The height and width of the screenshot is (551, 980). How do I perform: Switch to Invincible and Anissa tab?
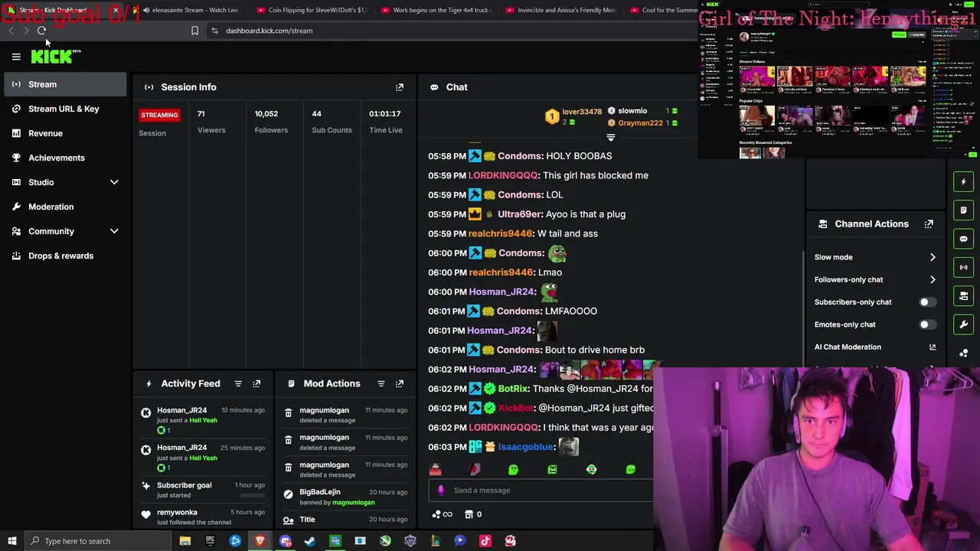click(561, 10)
